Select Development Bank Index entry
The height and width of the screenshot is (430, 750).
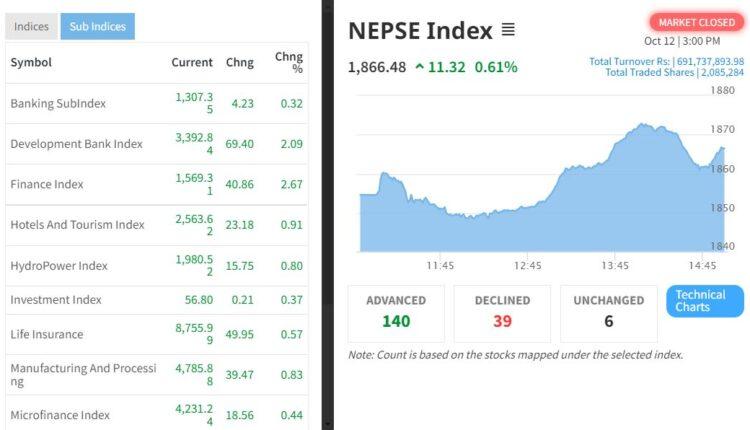(x=76, y=144)
